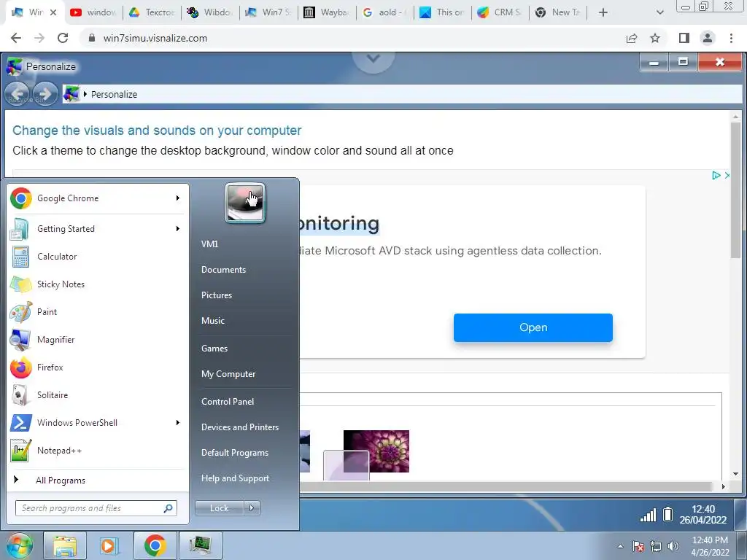This screenshot has height=560, width=747.
Task: Bookmark this page with the star icon
Action: pos(655,38)
